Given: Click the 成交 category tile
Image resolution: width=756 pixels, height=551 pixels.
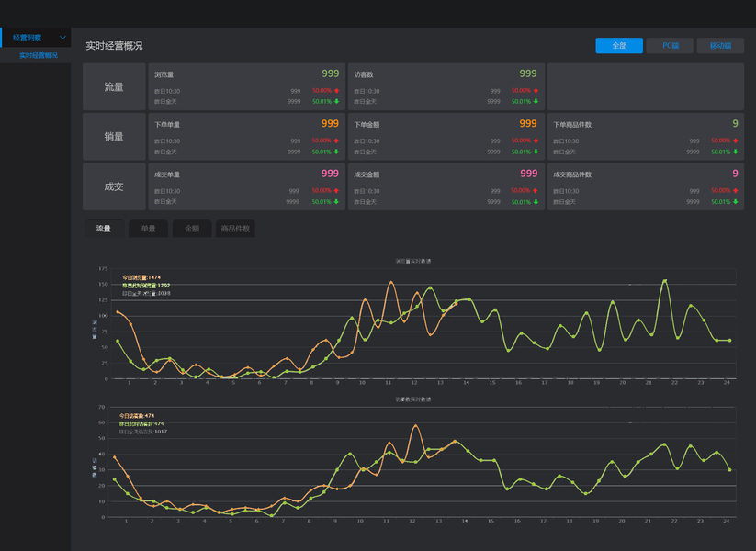Looking at the screenshot, I should pos(114,186).
